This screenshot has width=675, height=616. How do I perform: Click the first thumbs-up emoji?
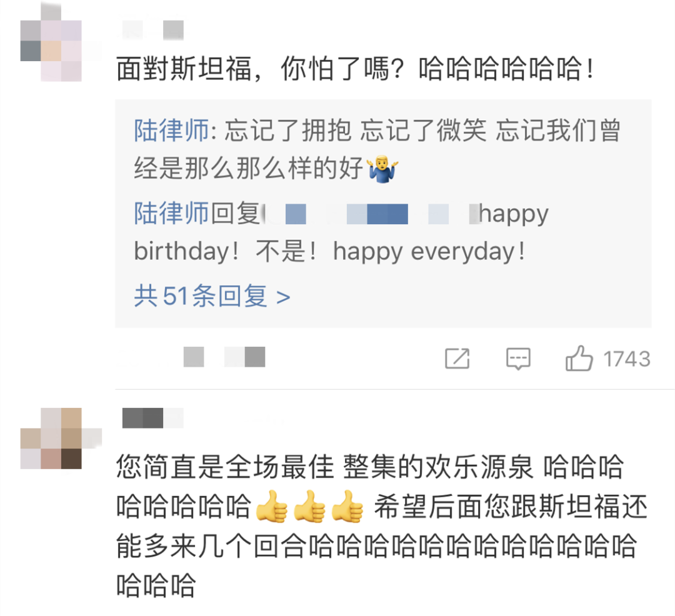tap(272, 506)
